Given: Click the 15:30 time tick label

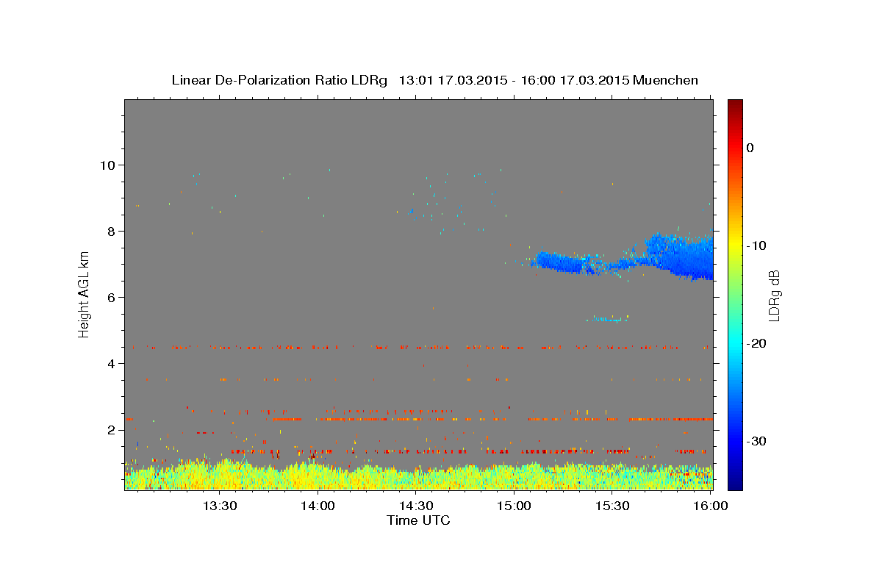Looking at the screenshot, I should click(x=612, y=506).
